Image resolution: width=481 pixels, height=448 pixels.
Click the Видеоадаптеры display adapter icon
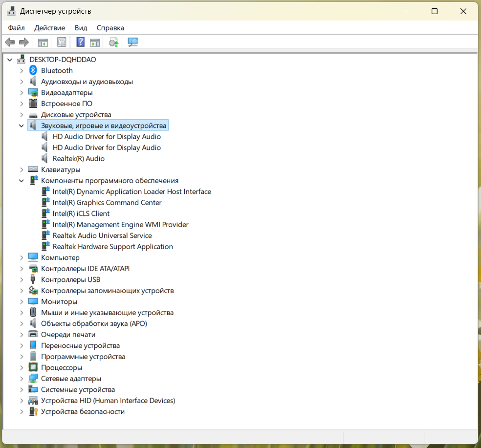(33, 93)
